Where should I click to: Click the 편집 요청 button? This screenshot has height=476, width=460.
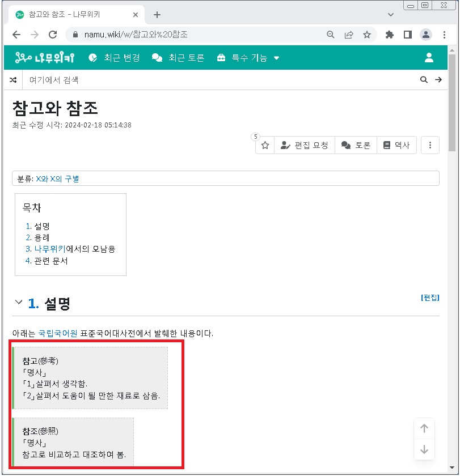point(305,145)
